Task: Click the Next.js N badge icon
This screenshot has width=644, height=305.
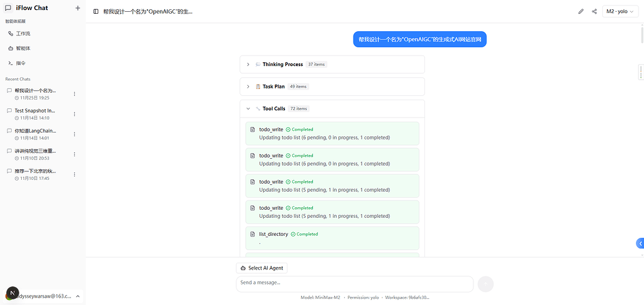Action: [12, 293]
